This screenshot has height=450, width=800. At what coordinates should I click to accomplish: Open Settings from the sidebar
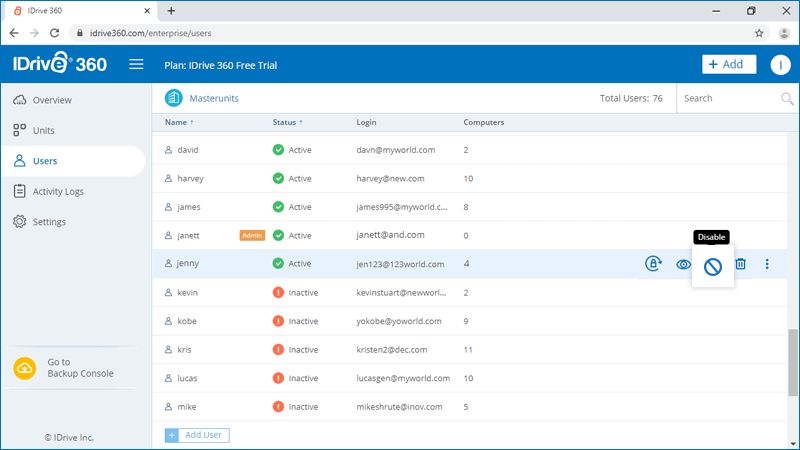point(49,221)
